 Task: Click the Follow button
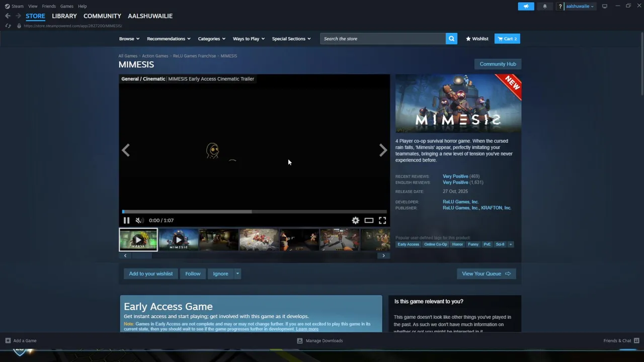point(193,274)
